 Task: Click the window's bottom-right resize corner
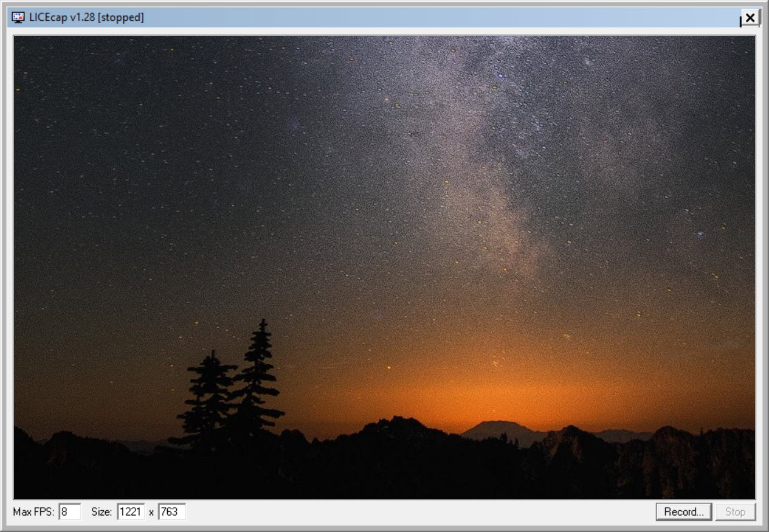tap(764, 527)
